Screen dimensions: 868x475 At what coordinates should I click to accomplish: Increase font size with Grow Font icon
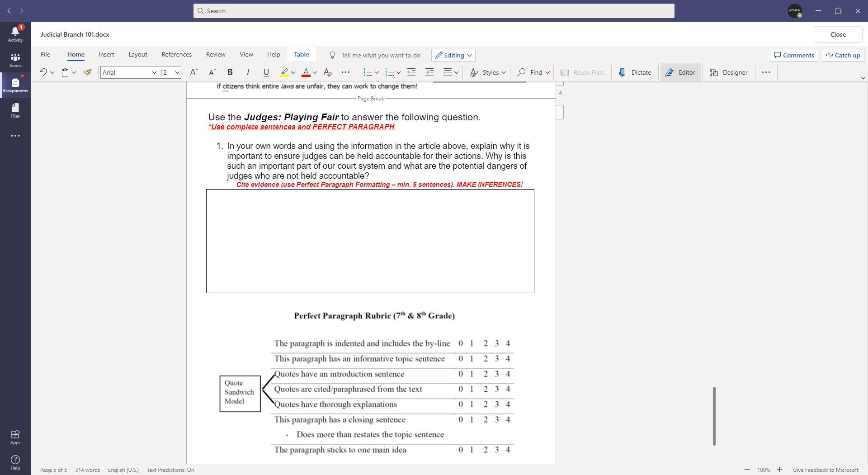pyautogui.click(x=193, y=72)
